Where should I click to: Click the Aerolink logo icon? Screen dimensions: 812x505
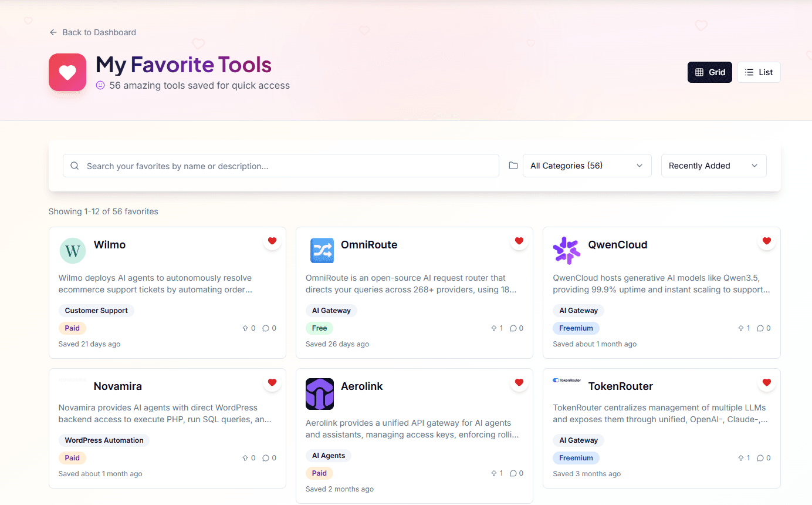(x=320, y=394)
